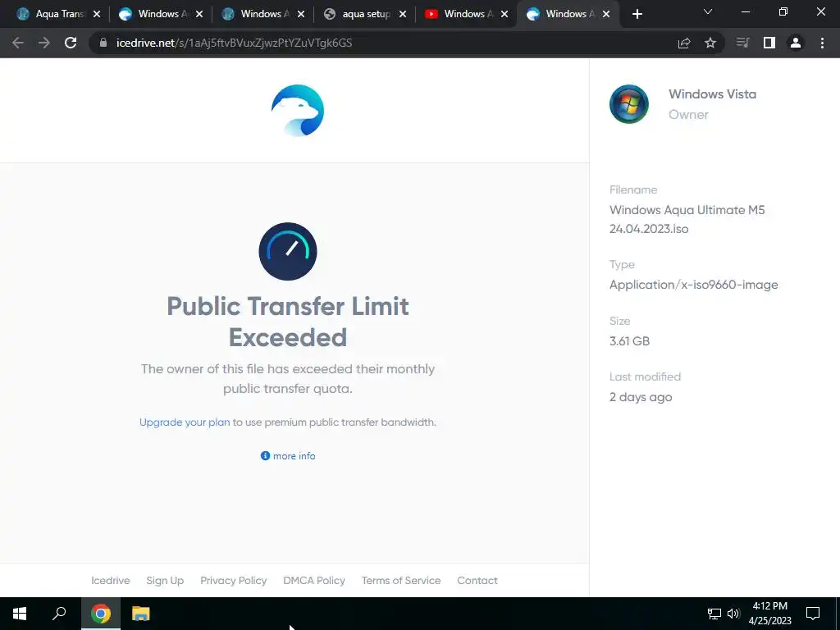Click the Application/x-iso9660-image type value
Viewport: 840px width, 630px height.
coord(694,285)
